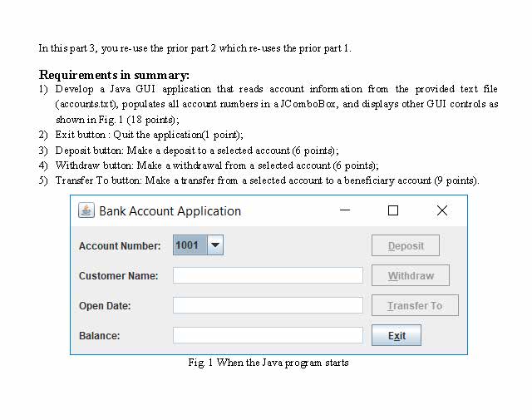532x420 pixels.
Task: Select the 1001 value in account combo box
Action: pos(188,245)
